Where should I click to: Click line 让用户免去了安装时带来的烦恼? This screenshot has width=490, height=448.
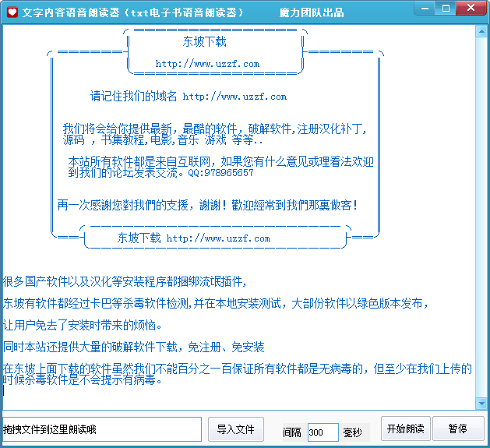coord(83,325)
